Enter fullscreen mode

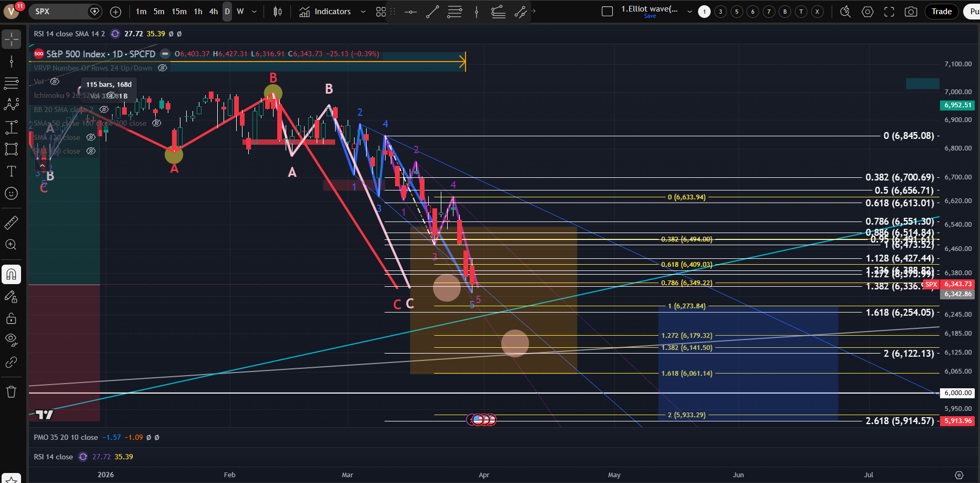(889, 12)
